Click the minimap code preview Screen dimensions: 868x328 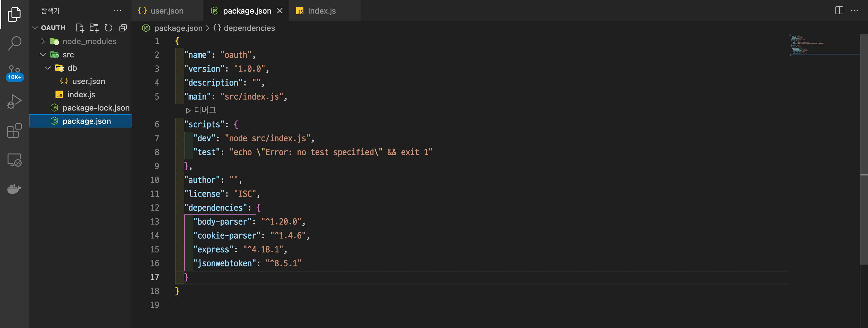(807, 45)
